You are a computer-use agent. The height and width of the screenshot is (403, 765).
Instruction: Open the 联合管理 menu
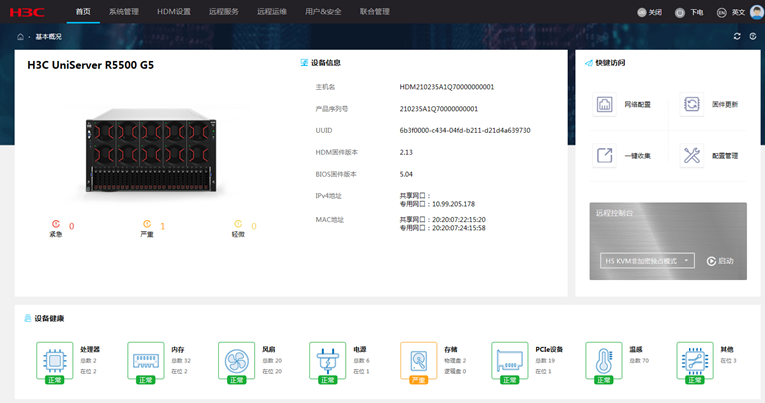(x=375, y=12)
